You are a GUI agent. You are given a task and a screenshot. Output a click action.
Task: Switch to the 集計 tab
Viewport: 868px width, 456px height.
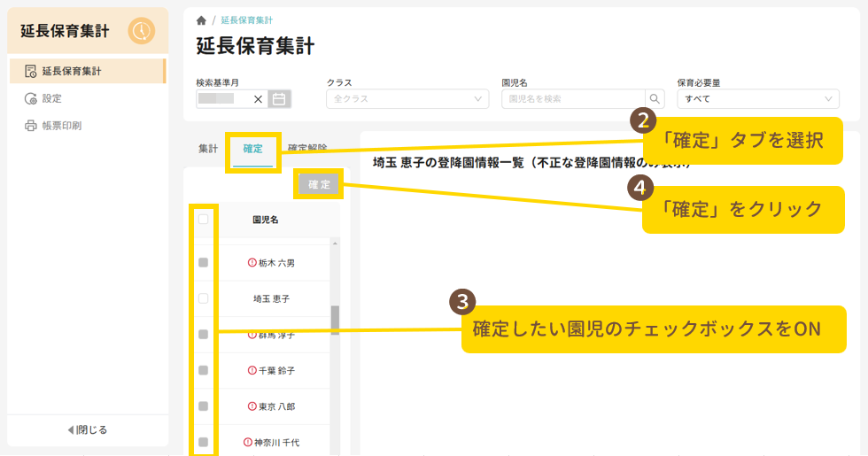pyautogui.click(x=207, y=149)
